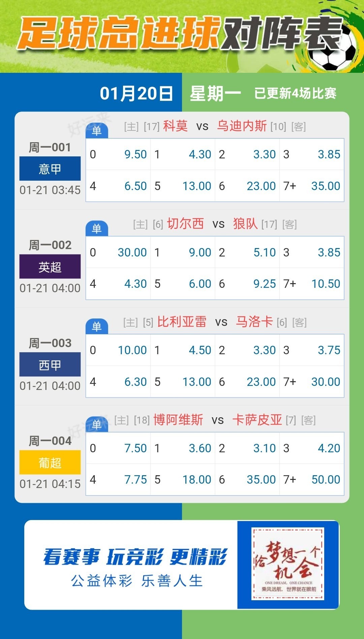364x639 pixels.
Task: Choose 7+ goals odds 10.50 for 切尔西 match
Action: coord(312,284)
